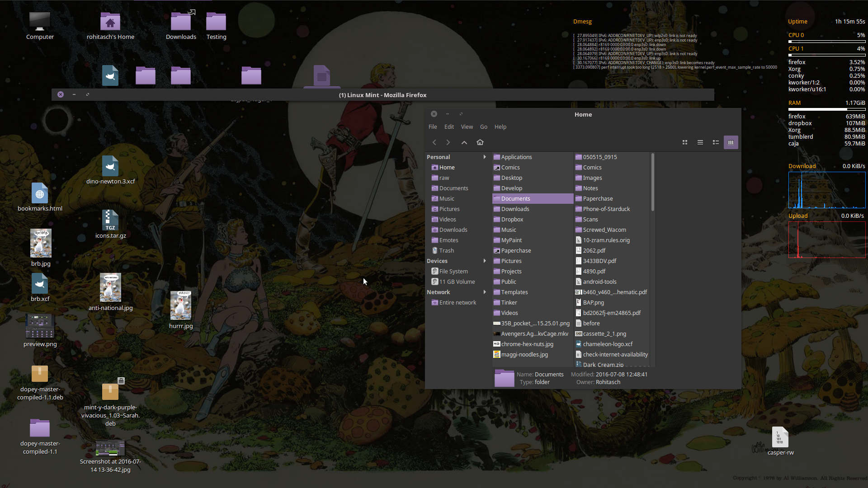Viewport: 868px width, 488px height.
Task: Select Screenshot at 2016-07-14 jpg file
Action: click(110, 456)
